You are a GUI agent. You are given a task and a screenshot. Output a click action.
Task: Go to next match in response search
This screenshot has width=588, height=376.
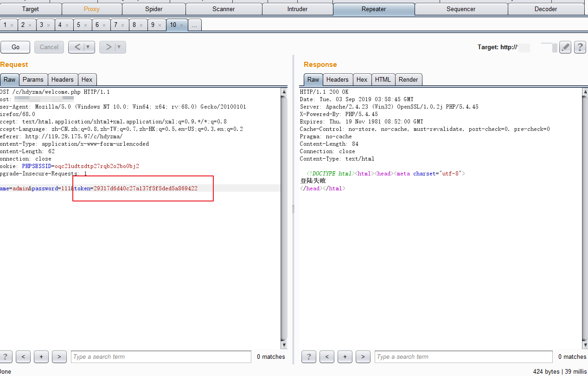coord(363,357)
